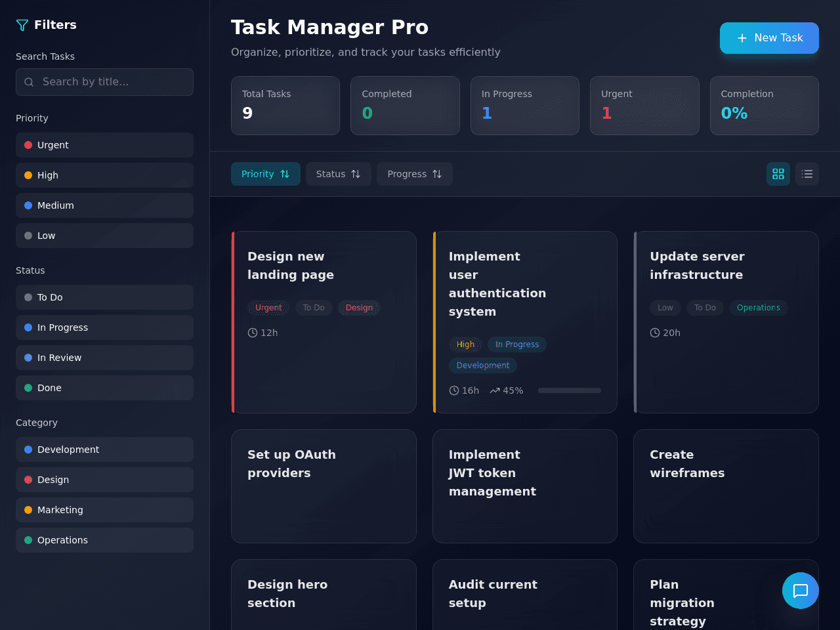The height and width of the screenshot is (630, 840).
Task: Open the chat bubble widget
Action: click(801, 591)
